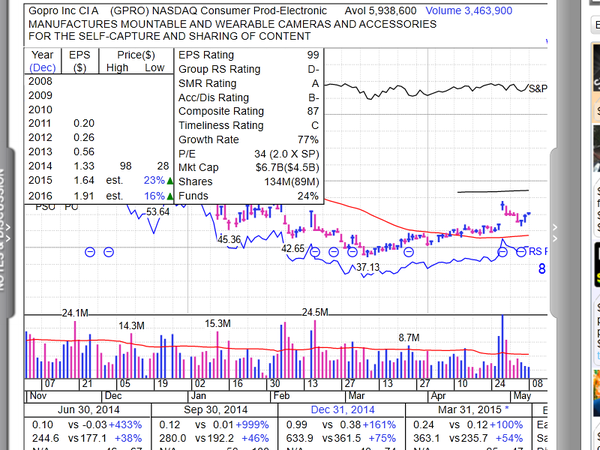Viewport: 600px width, 450px height.
Task: Click the 23% estimate growth figure
Action: pyautogui.click(x=154, y=180)
